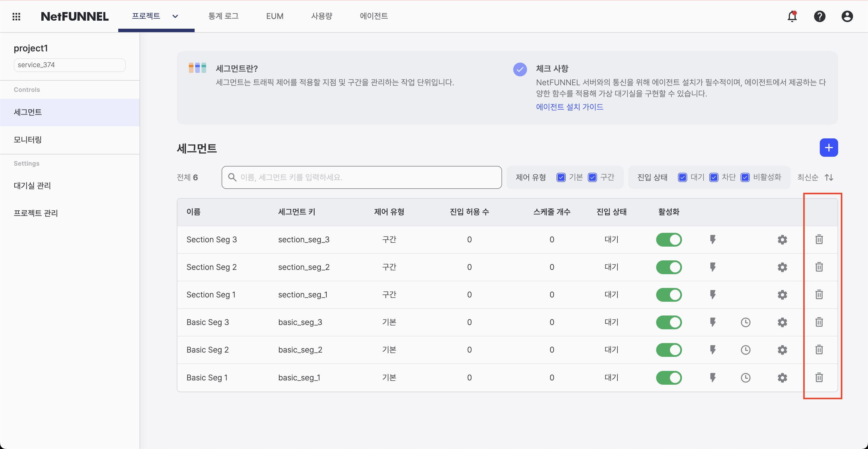Open the notifications bell
This screenshot has width=868, height=449.
point(792,16)
